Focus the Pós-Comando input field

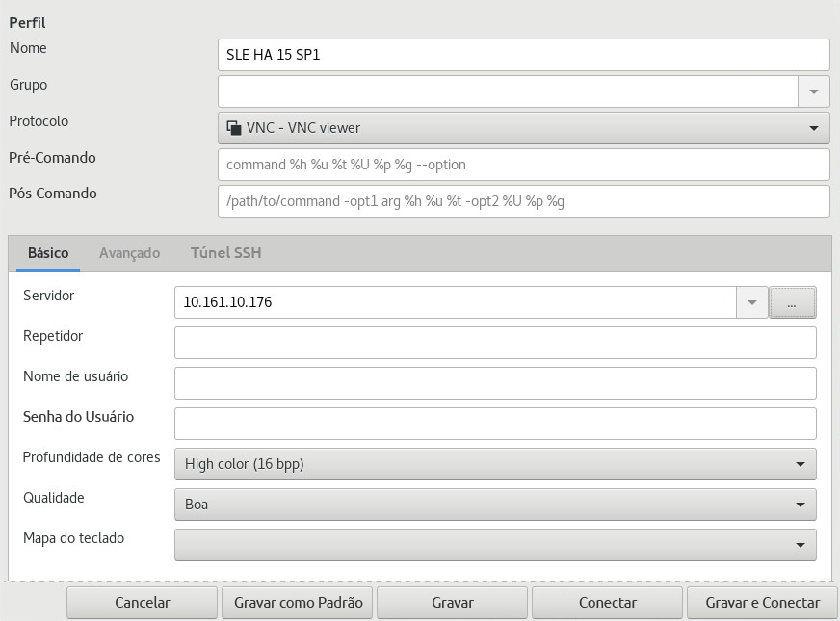click(523, 201)
